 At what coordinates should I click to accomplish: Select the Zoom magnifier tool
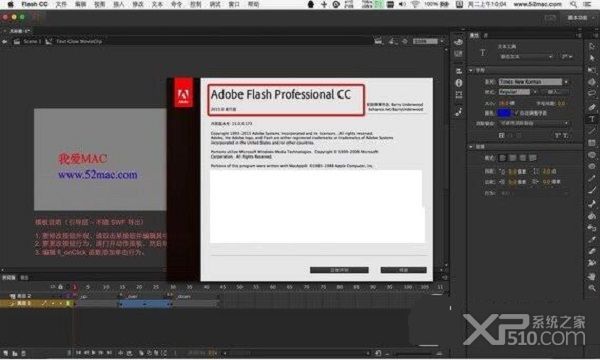pos(592,288)
